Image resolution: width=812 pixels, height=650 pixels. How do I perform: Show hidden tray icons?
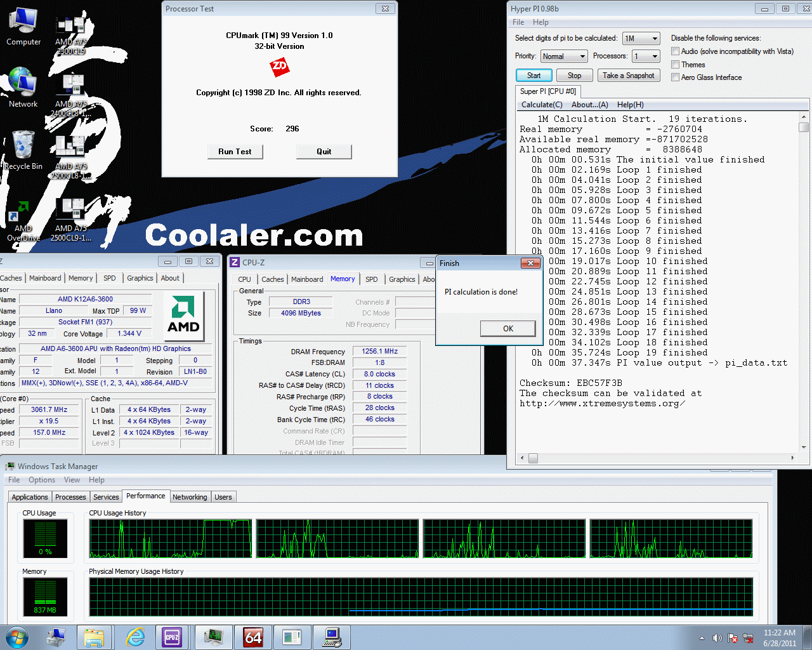pos(702,638)
